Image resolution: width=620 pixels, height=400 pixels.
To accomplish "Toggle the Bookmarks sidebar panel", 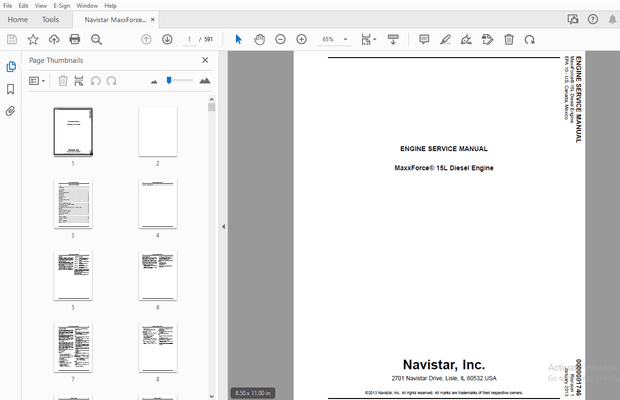I will (x=11, y=89).
